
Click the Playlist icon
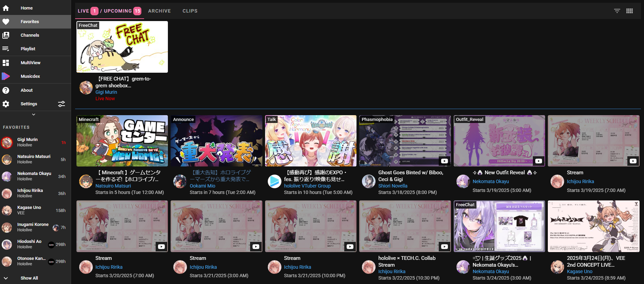point(6,49)
